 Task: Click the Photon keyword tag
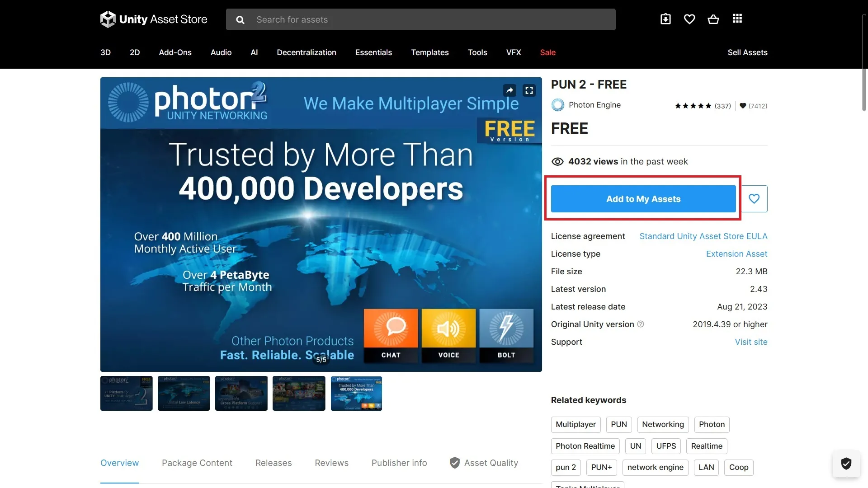click(712, 424)
